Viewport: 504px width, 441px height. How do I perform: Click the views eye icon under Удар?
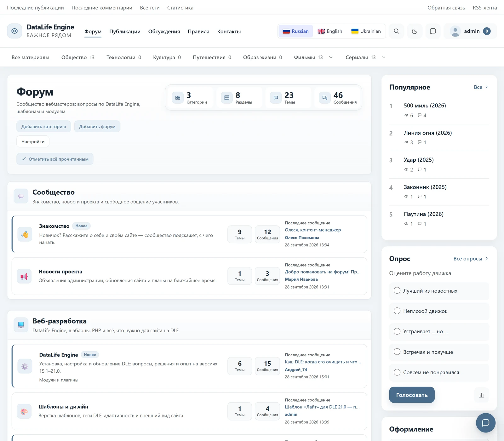coord(406,169)
